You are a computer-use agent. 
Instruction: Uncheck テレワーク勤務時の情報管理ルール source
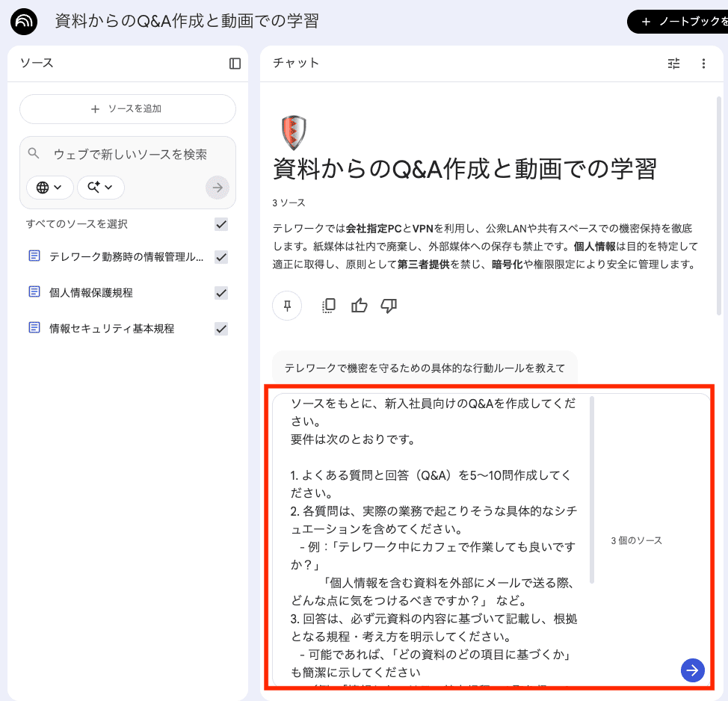[x=221, y=257]
